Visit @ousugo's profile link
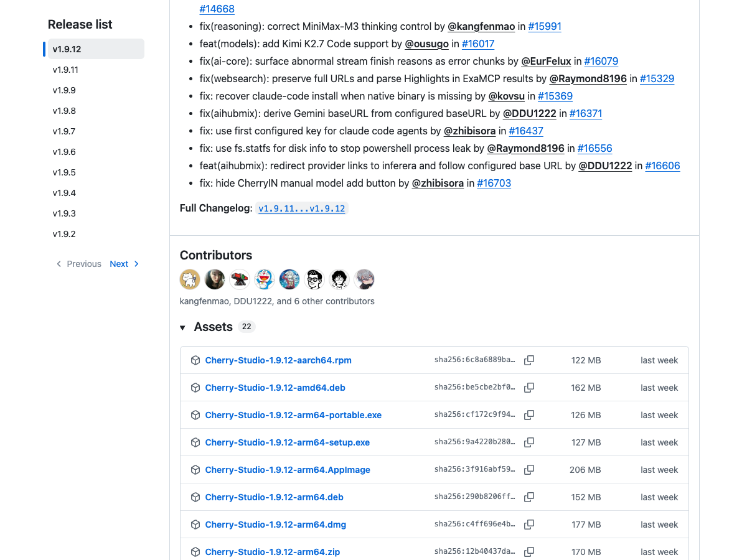747x560 pixels. coord(427,44)
